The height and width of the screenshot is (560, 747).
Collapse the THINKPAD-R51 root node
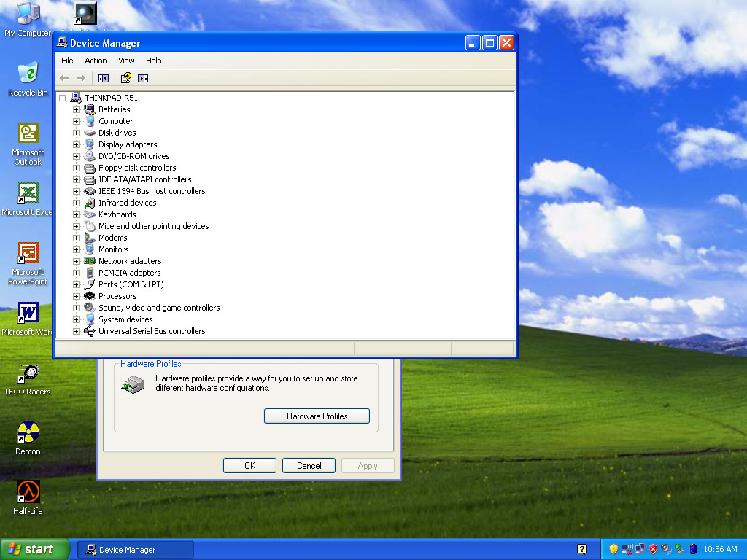[x=63, y=98]
